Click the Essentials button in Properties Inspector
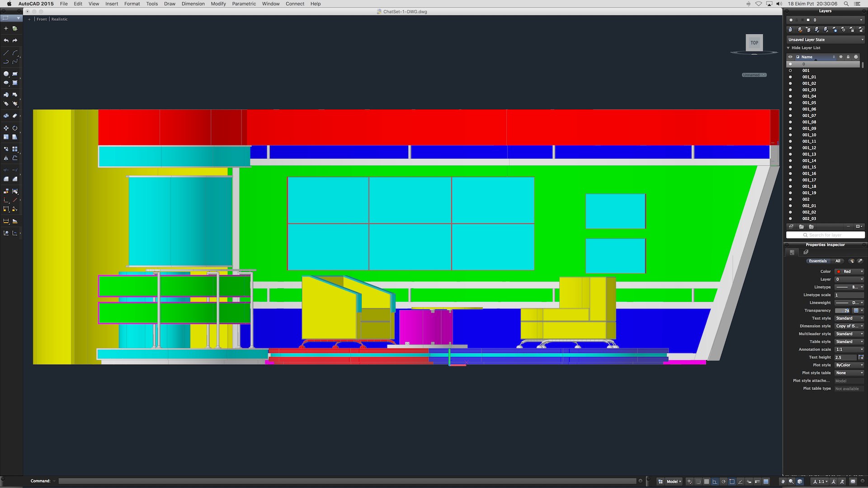868x488 pixels. 817,261
